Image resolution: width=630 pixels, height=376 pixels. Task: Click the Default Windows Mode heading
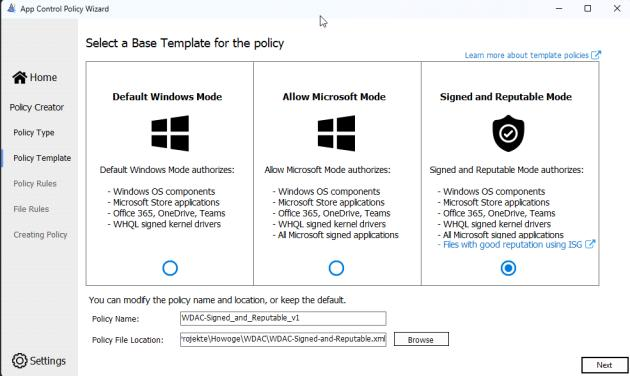[167, 97]
